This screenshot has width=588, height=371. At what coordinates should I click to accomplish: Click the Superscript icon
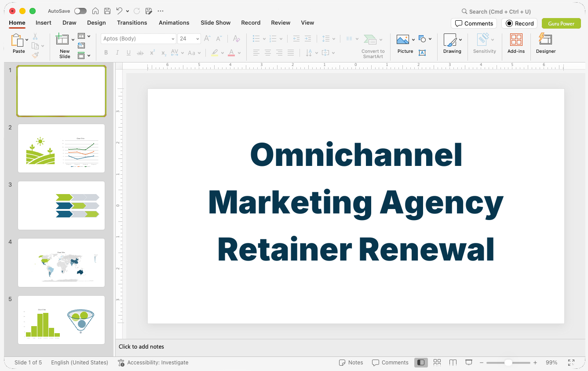tap(152, 53)
